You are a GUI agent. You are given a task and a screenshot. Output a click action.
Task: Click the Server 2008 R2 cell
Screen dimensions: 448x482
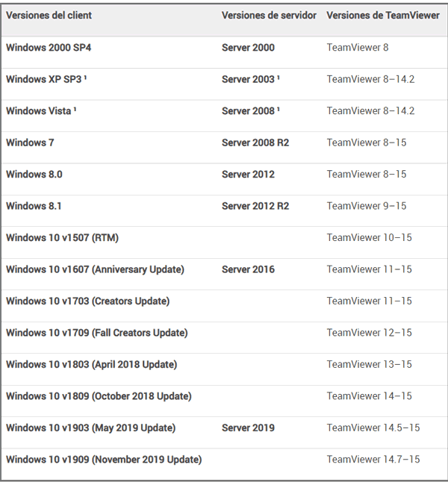pyautogui.click(x=255, y=143)
